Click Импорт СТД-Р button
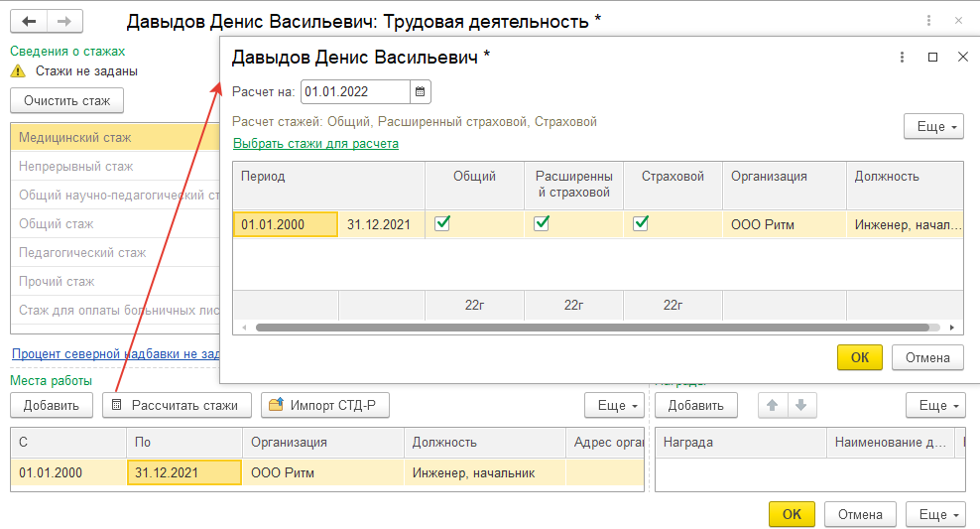The height and width of the screenshot is (529, 980). (325, 405)
